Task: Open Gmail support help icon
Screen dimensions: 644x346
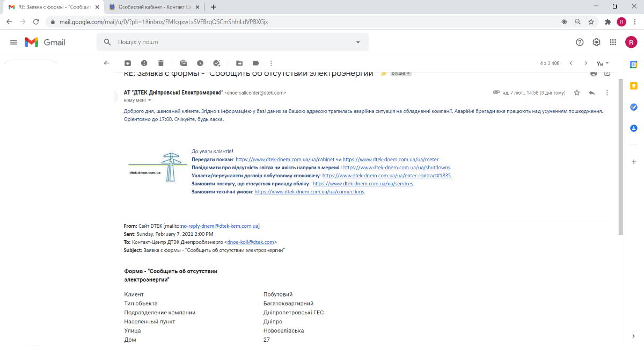Action: (x=580, y=42)
